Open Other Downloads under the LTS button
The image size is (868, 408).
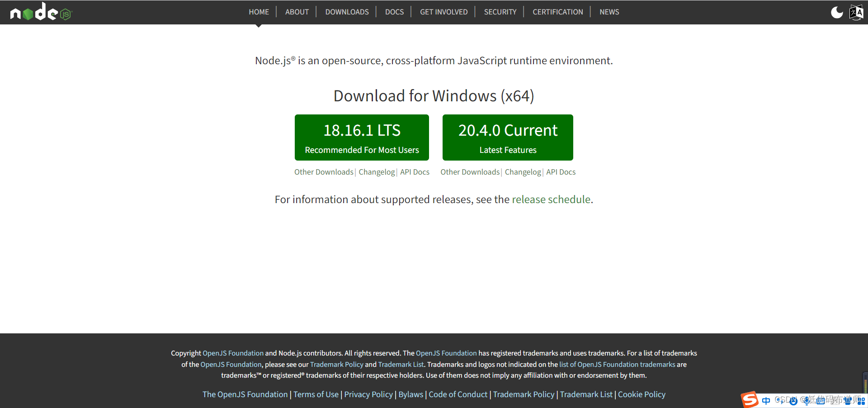pos(324,172)
